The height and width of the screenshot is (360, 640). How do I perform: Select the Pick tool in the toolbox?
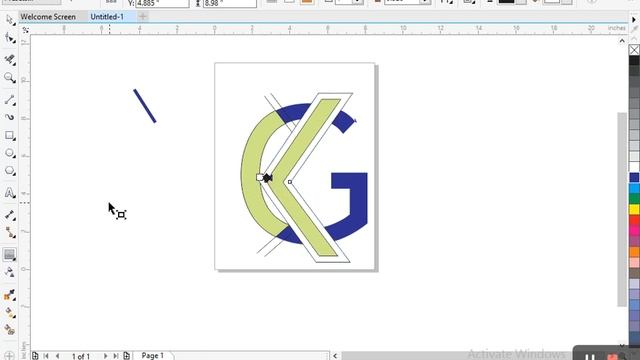click(9, 20)
